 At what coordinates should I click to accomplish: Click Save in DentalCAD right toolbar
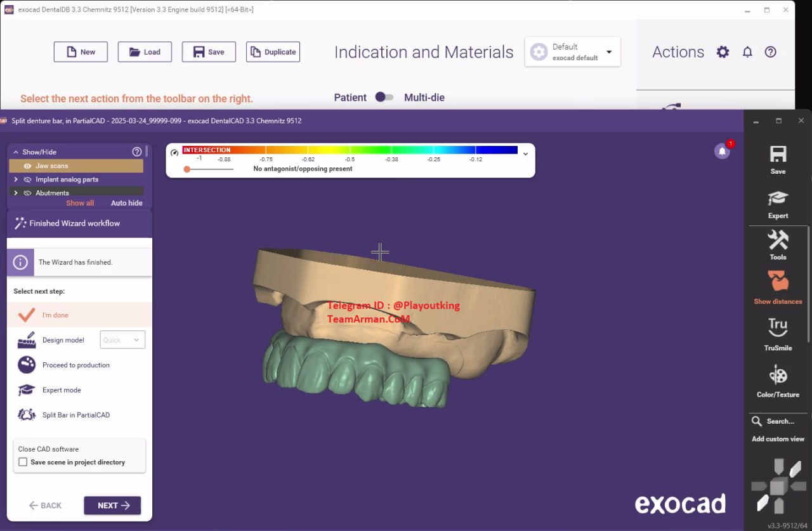point(778,160)
